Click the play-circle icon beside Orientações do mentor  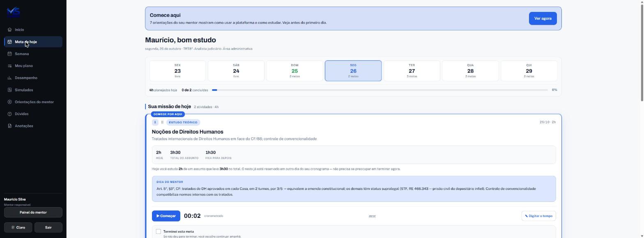(x=10, y=102)
